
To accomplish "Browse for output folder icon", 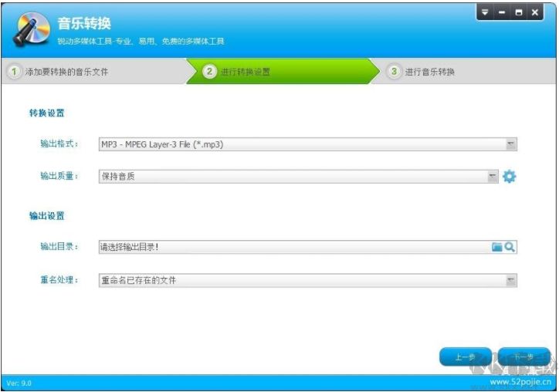I will coord(496,247).
